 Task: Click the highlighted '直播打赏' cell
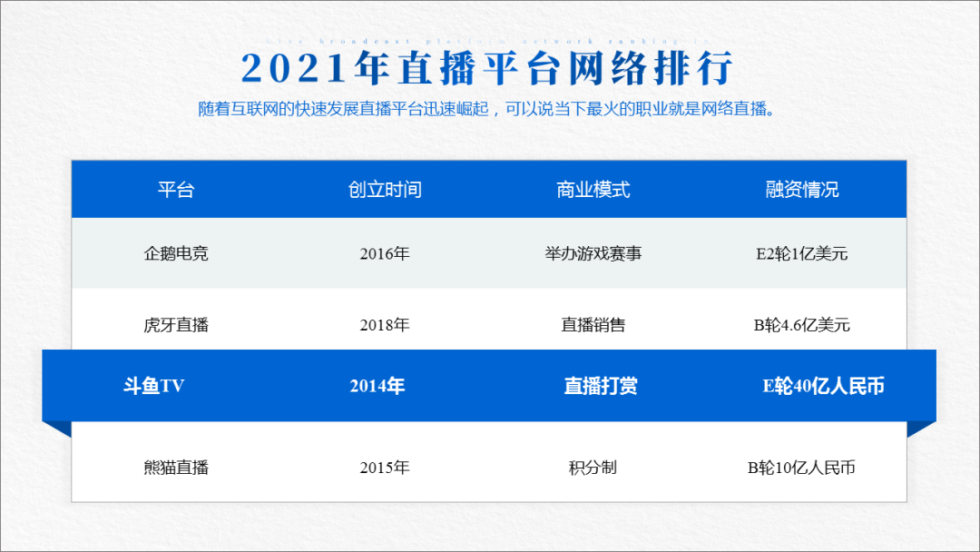(x=601, y=386)
